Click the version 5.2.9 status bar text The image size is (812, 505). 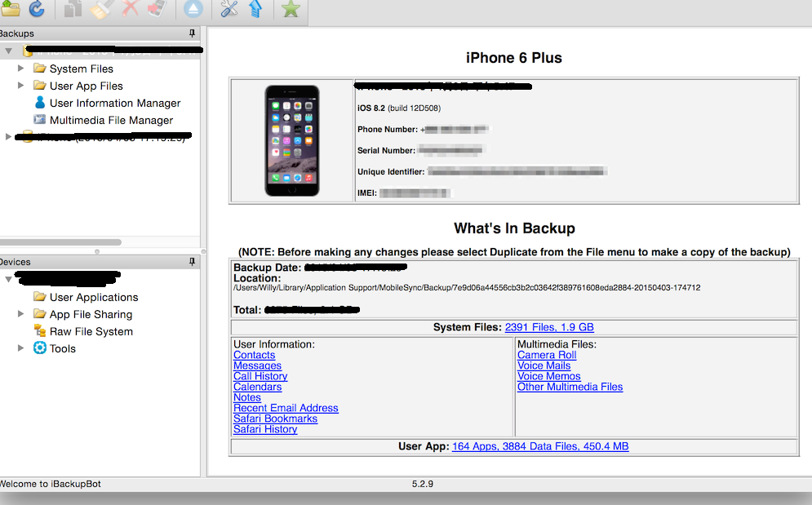pos(423,484)
